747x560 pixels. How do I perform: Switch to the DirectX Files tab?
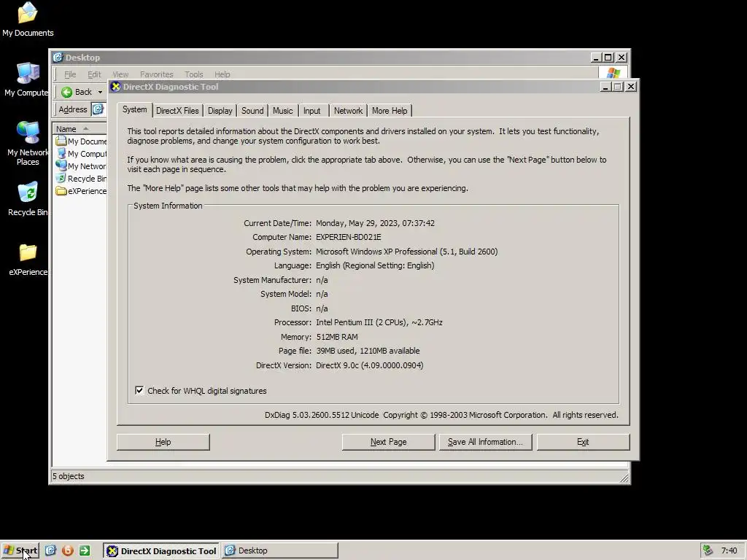[x=177, y=111]
